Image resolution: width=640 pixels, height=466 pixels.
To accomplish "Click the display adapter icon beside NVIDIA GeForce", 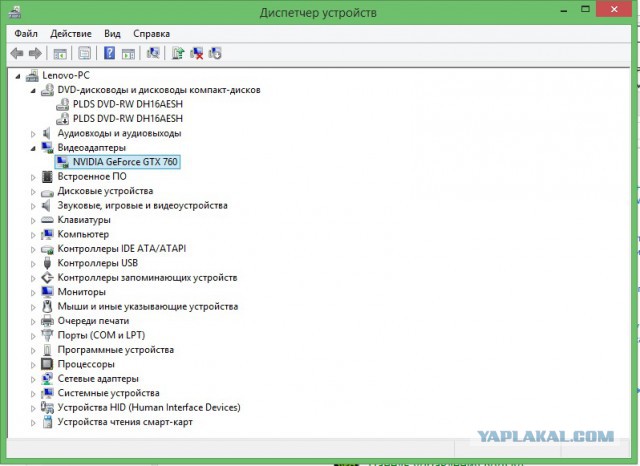I will pyautogui.click(x=62, y=162).
